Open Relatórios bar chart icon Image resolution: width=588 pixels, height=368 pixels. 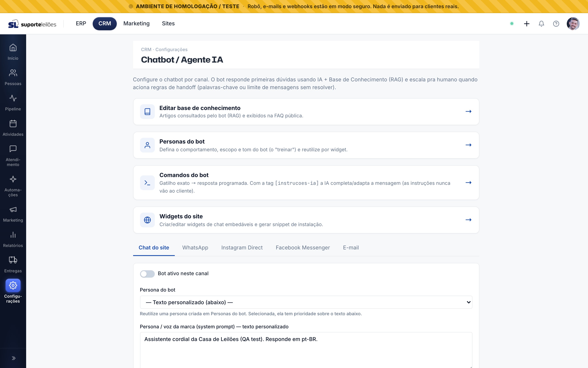[x=13, y=235]
